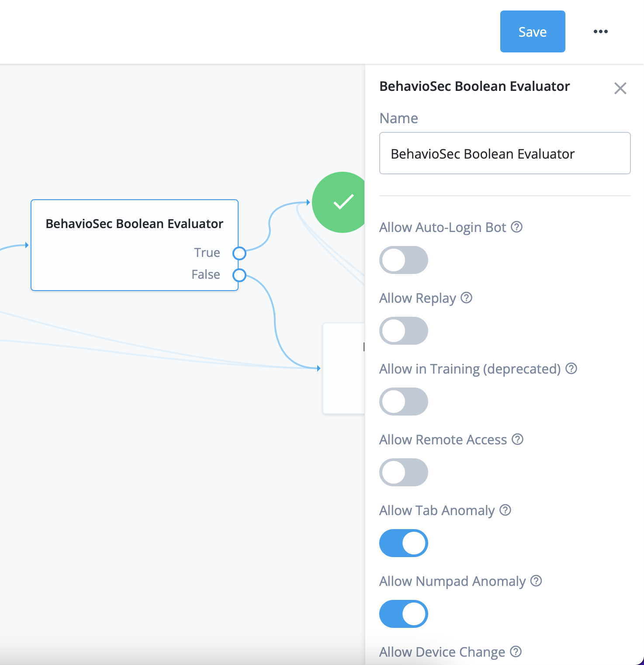Image resolution: width=644 pixels, height=665 pixels.
Task: Click the Save button
Action: tap(533, 31)
